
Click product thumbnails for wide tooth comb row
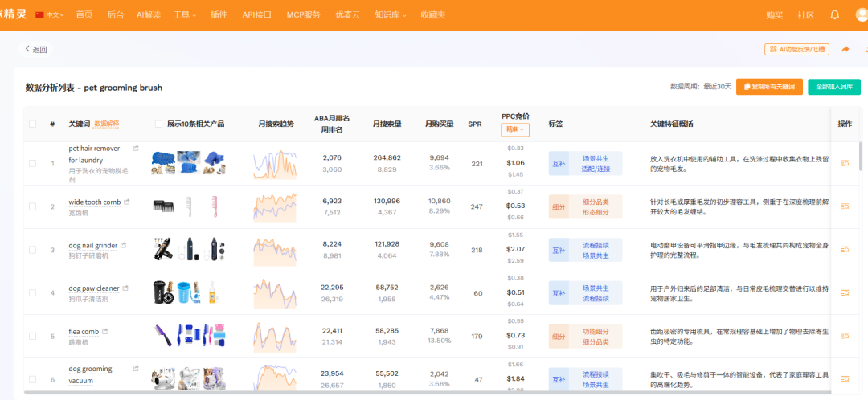coord(188,206)
